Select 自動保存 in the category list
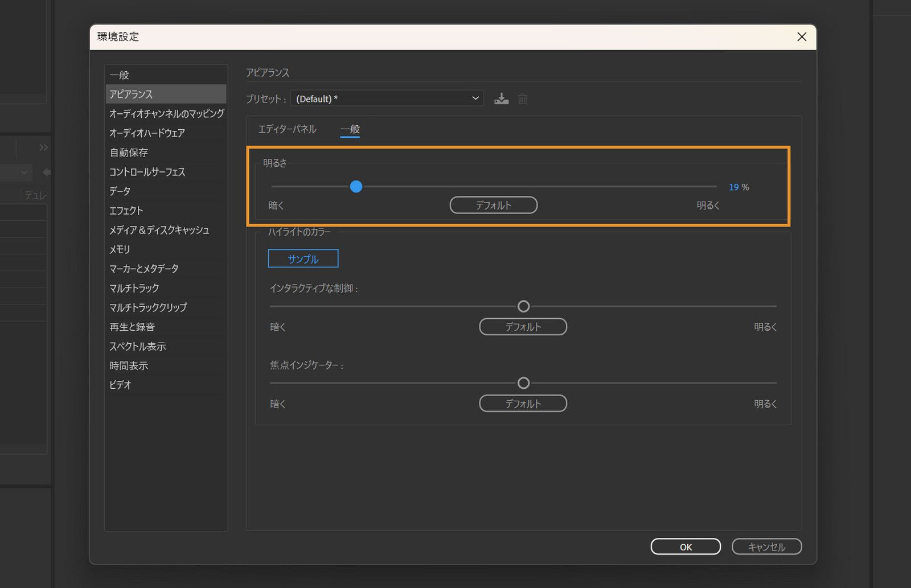This screenshot has height=588, width=911. click(x=129, y=153)
